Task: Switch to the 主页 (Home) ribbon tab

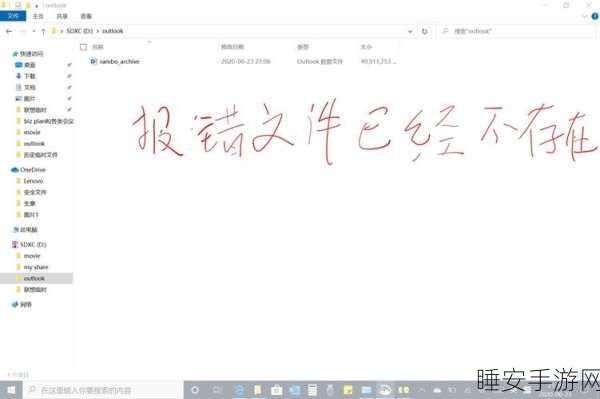Action: [38, 16]
